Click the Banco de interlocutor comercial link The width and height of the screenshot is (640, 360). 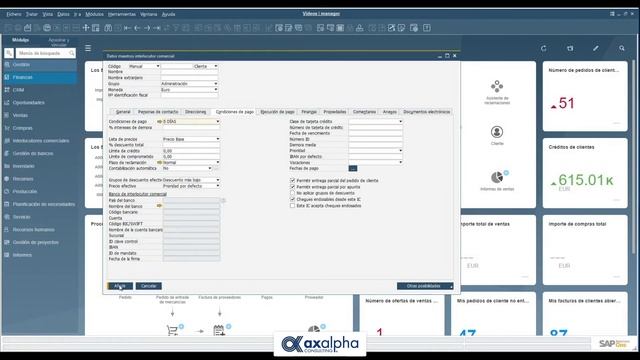[138, 194]
